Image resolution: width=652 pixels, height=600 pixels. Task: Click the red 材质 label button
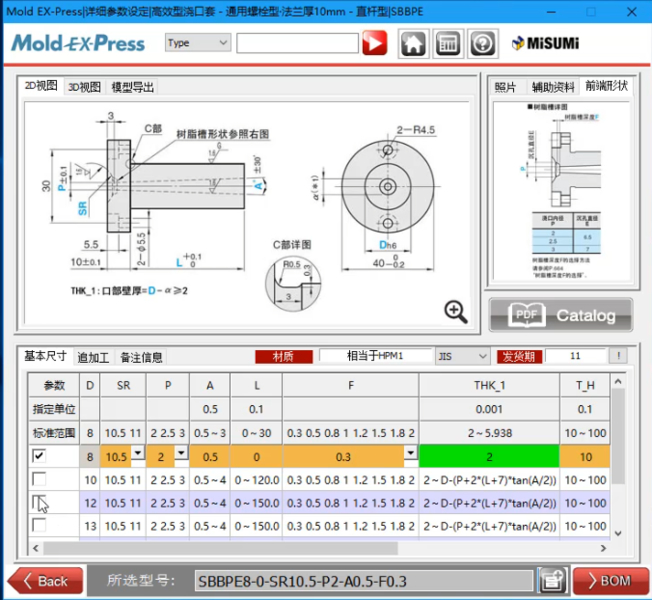[284, 356]
